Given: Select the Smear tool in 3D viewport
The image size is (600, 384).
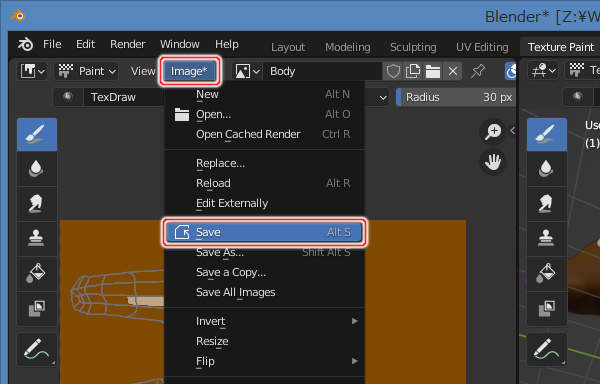Looking at the screenshot, I should click(547, 203).
